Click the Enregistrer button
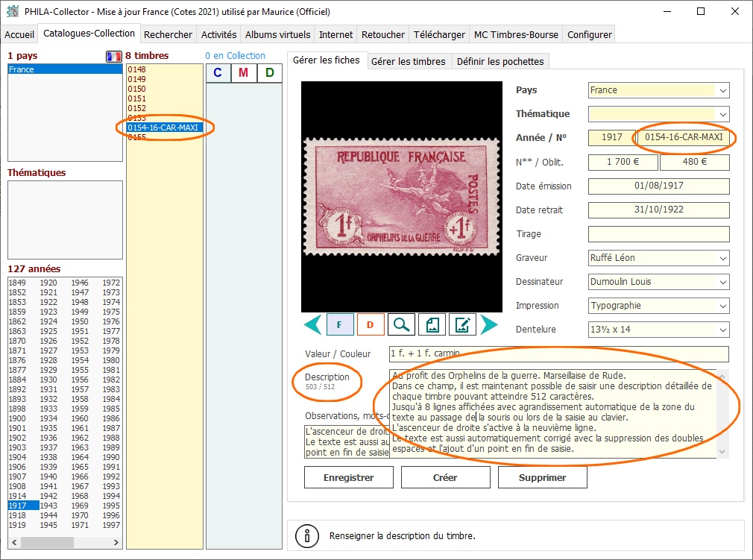 (x=349, y=477)
